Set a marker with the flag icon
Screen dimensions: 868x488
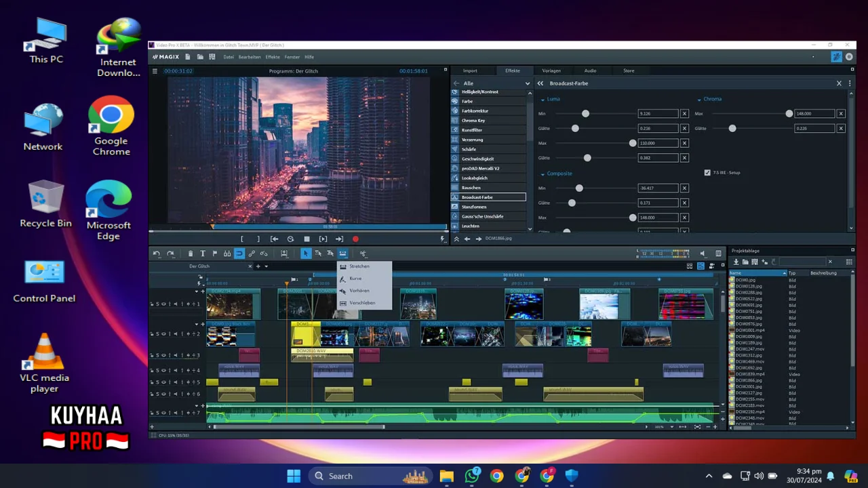[x=215, y=253]
